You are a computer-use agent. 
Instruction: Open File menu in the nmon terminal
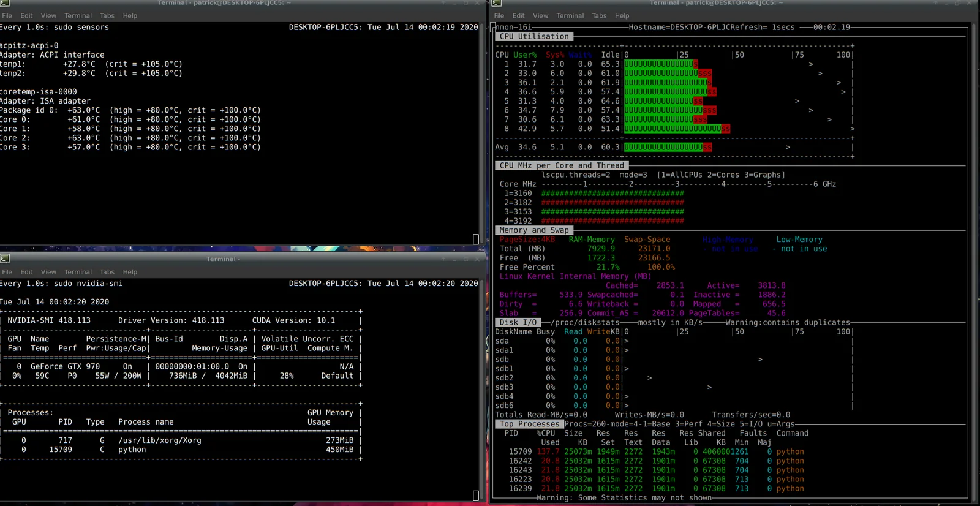tap(499, 16)
